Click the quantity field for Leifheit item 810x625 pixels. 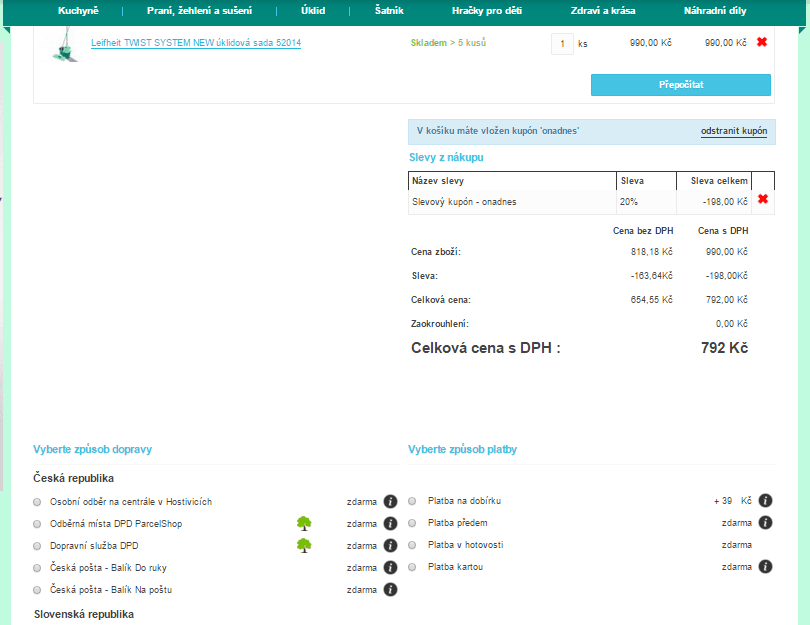pos(562,44)
